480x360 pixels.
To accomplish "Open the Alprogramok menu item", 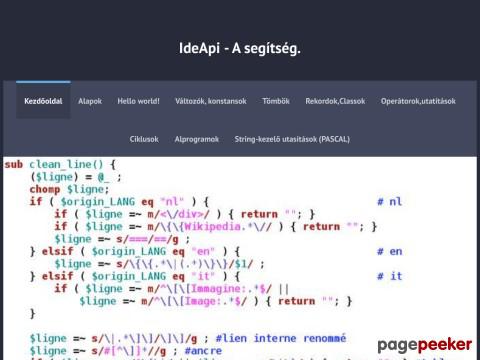I will [197, 139].
